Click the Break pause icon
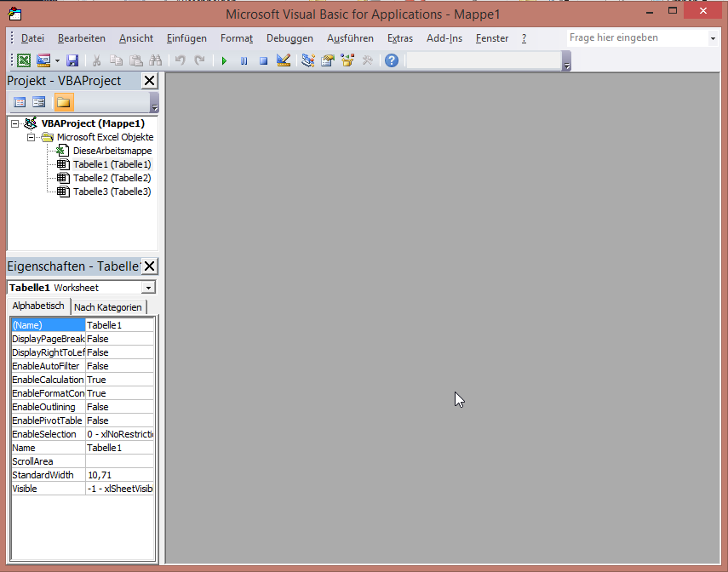728x572 pixels. (244, 60)
